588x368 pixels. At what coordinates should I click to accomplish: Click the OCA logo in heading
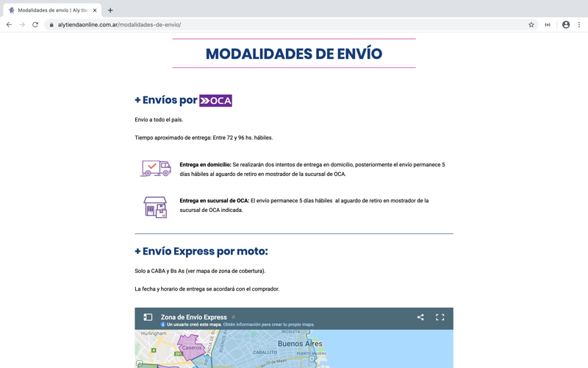pos(215,101)
